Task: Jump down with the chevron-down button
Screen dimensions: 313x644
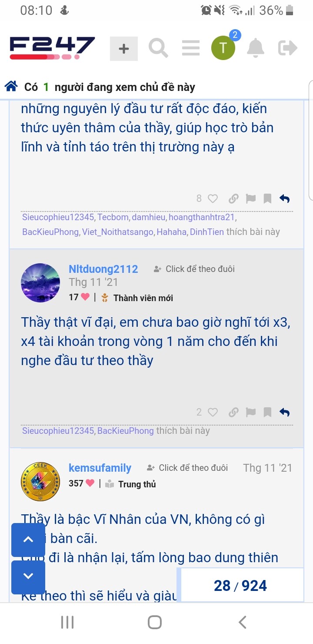Action: [x=28, y=577]
